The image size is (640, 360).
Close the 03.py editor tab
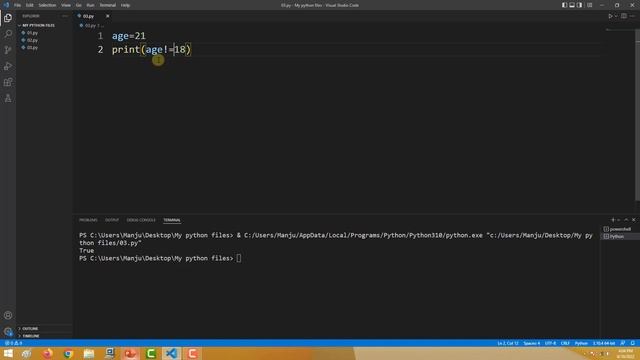point(107,16)
